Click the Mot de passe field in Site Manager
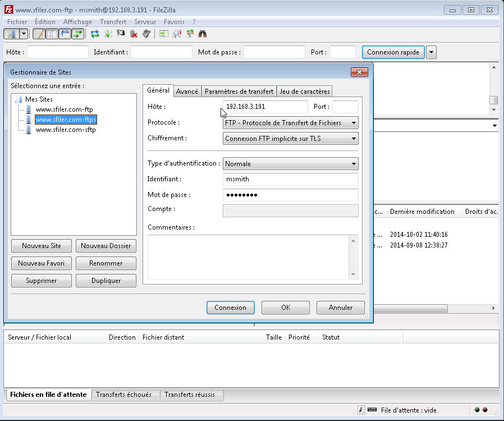Screen dimensions: 504x421 click(x=290, y=195)
